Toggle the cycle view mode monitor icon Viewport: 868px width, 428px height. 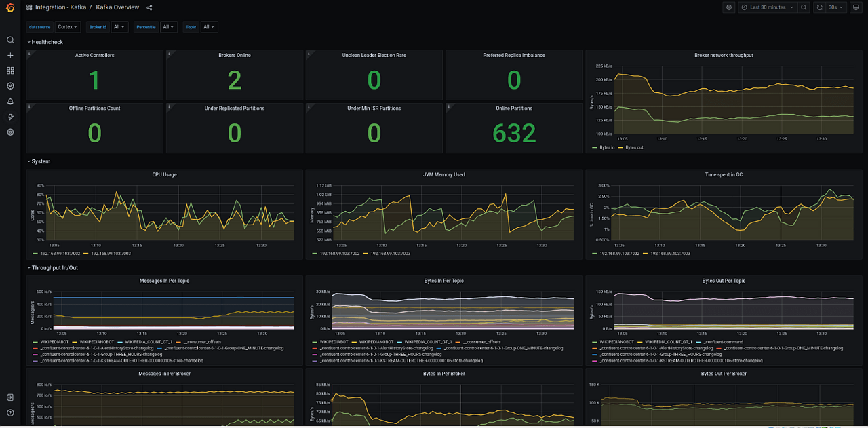pyautogui.click(x=856, y=7)
